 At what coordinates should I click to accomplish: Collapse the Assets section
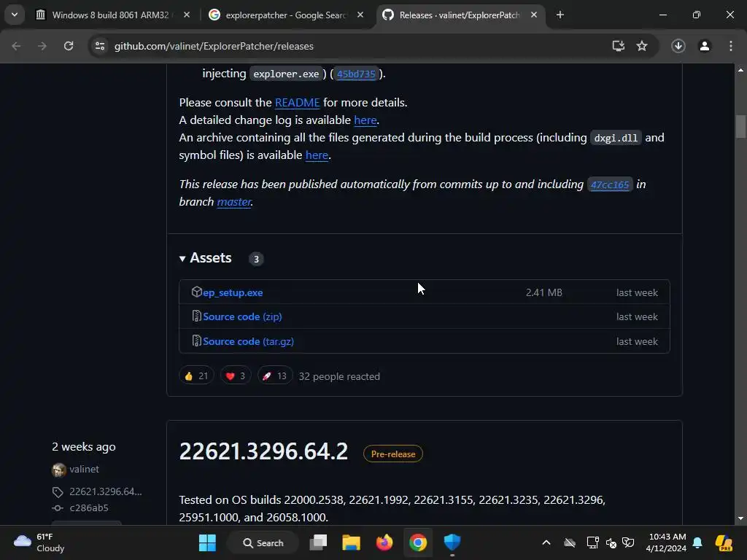point(205,258)
